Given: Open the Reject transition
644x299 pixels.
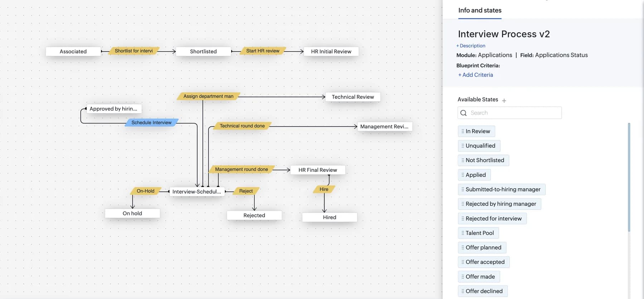Looking at the screenshot, I should [x=246, y=191].
